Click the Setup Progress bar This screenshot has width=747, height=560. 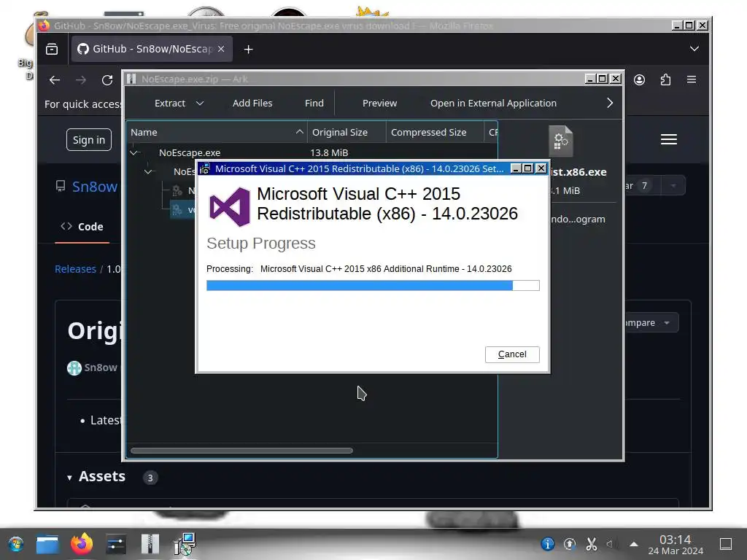[x=373, y=285]
